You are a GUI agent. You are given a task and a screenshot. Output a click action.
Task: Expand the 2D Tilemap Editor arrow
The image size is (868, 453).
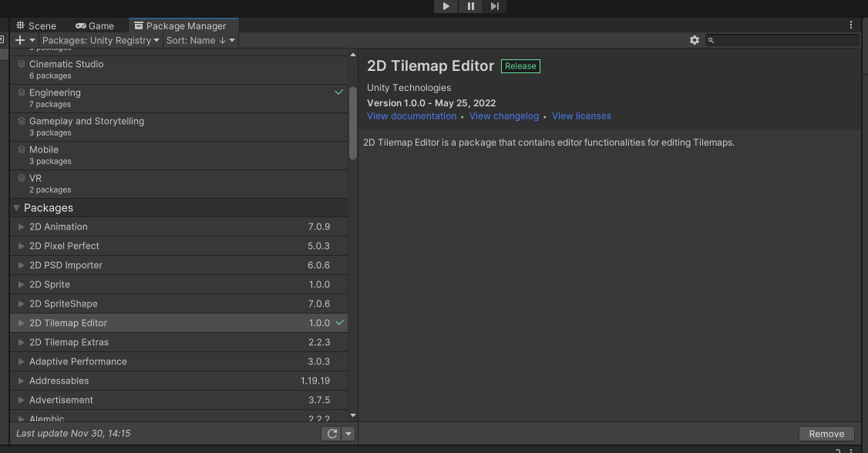tap(21, 323)
